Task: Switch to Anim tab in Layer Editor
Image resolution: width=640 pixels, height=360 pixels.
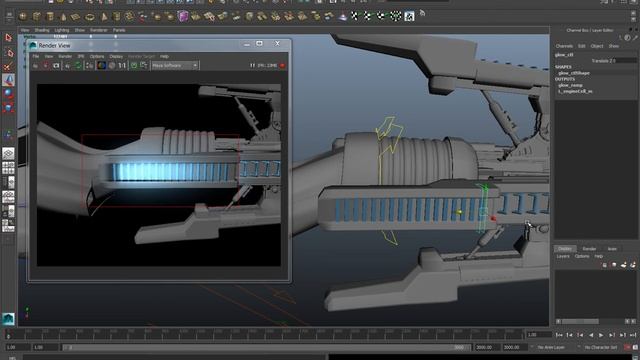Action: pos(612,249)
